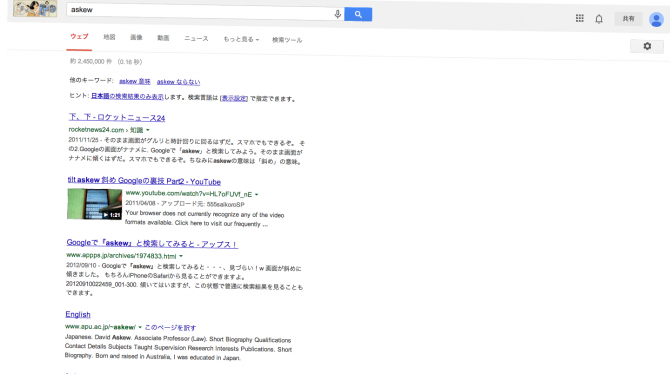Click the 共有 share button
Viewport: 670px width, 374px height.
(628, 19)
